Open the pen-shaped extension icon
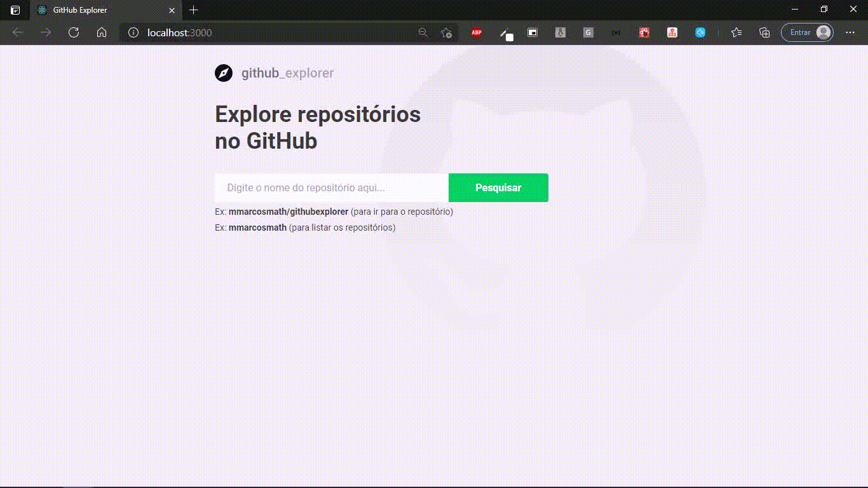 pos(506,34)
